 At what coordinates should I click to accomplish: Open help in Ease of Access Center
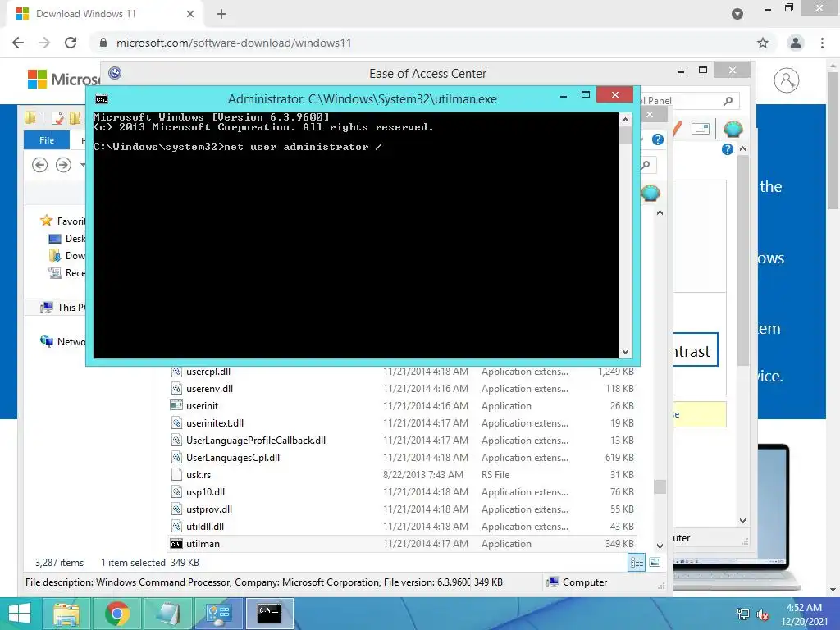(x=727, y=149)
